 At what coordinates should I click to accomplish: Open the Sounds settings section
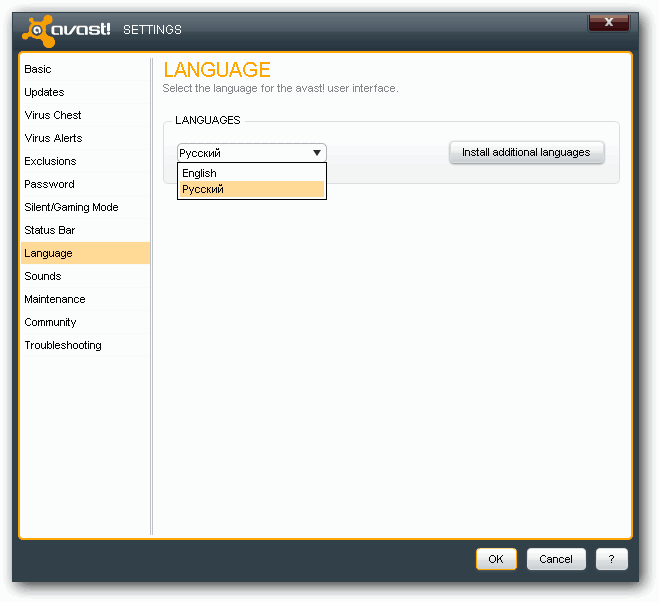pos(85,276)
